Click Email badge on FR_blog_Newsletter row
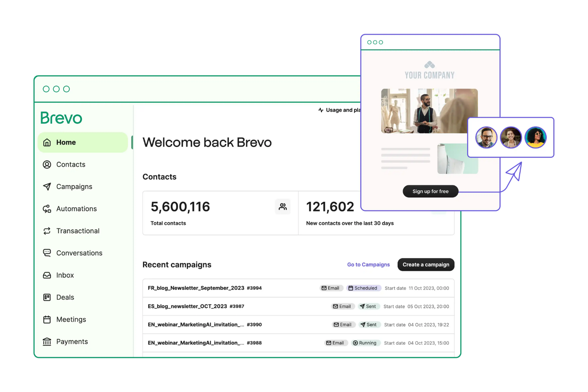 [331, 288]
